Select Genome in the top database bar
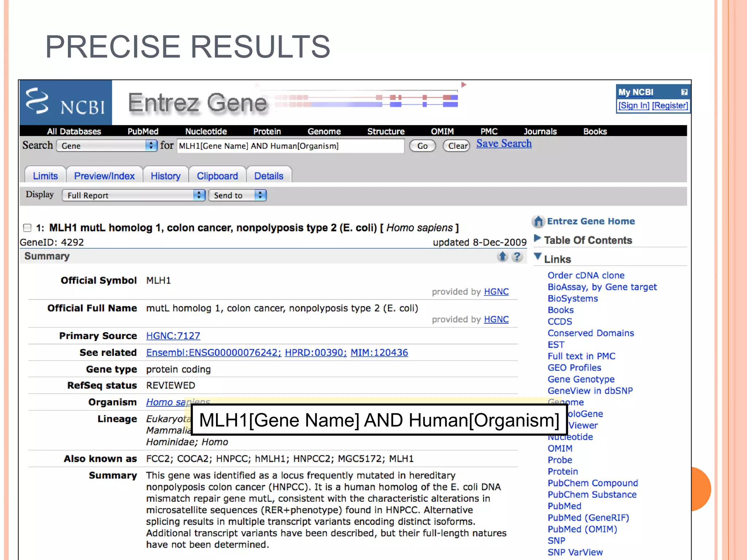 (x=324, y=131)
